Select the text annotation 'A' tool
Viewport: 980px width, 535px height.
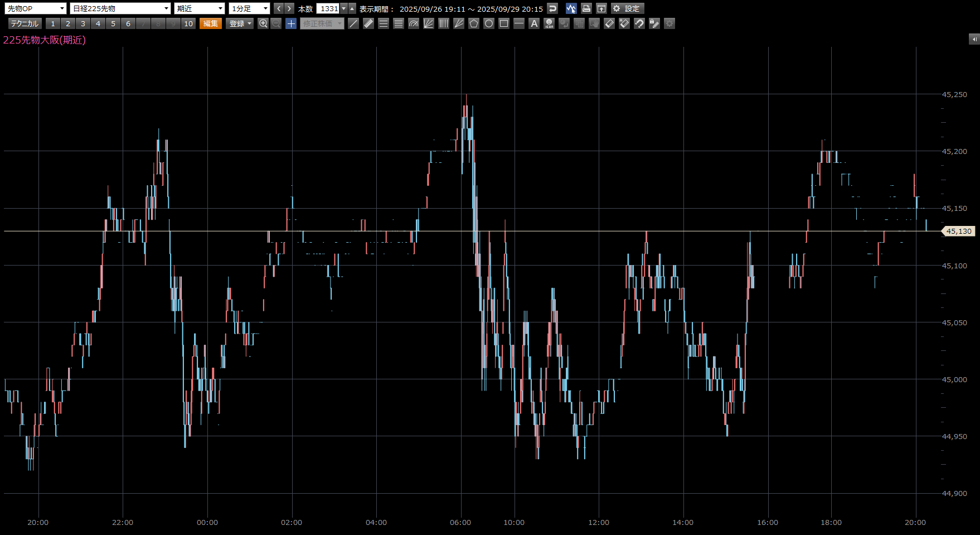coord(534,23)
